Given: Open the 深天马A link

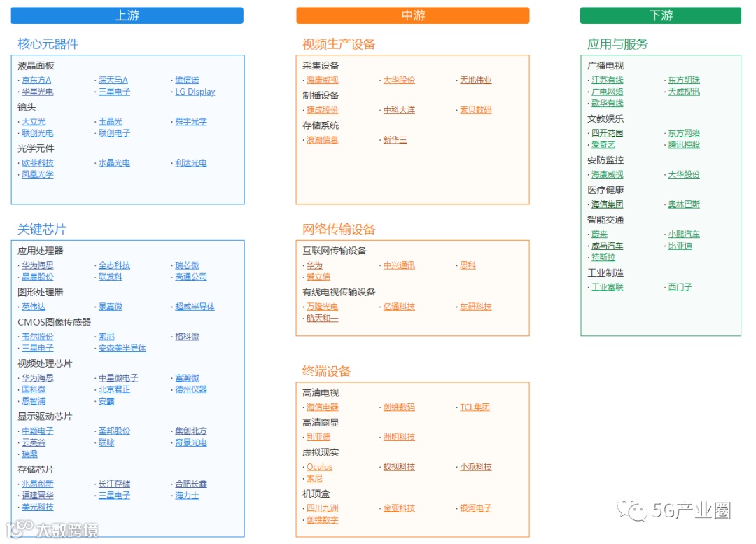Looking at the screenshot, I should (113, 80).
